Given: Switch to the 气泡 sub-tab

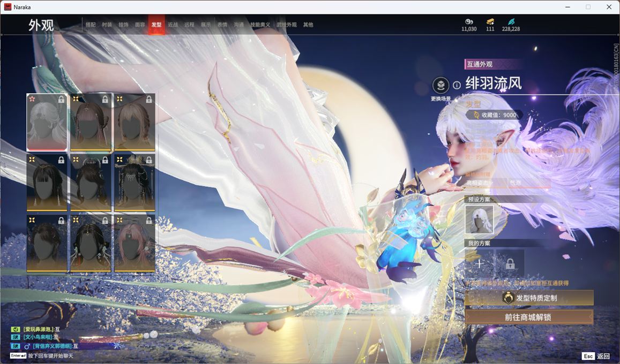Looking at the screenshot, I should [x=515, y=183].
